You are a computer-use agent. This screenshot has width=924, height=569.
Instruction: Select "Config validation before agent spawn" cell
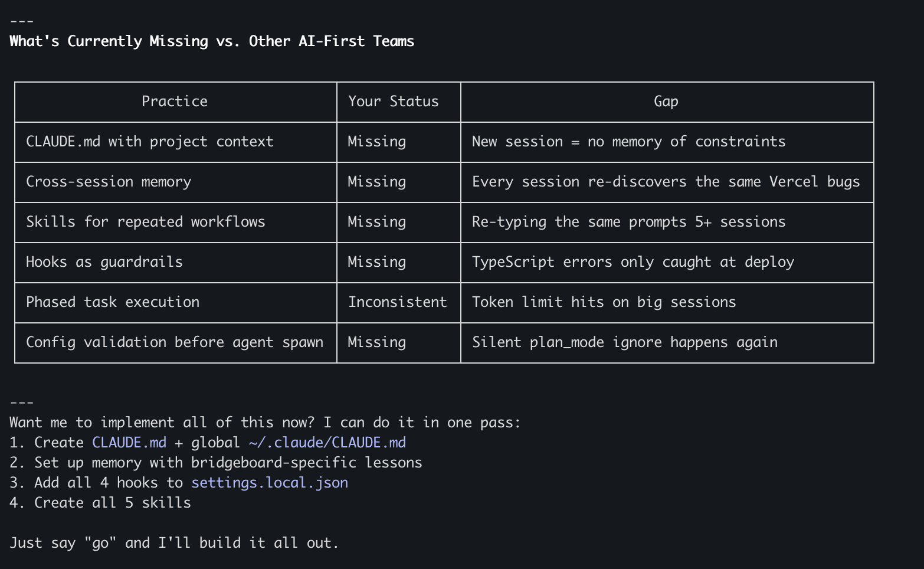(175, 342)
